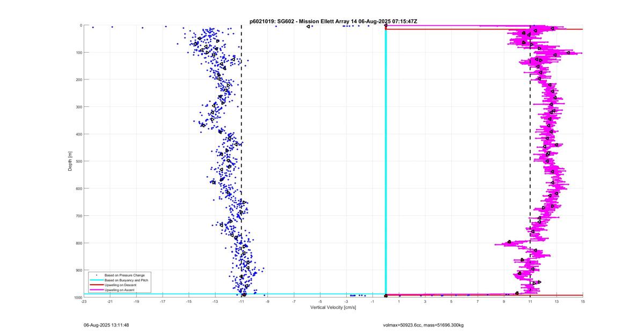Click the x-axis tick label '-17'
Viewport: 644px width, 334px height.
163,301
